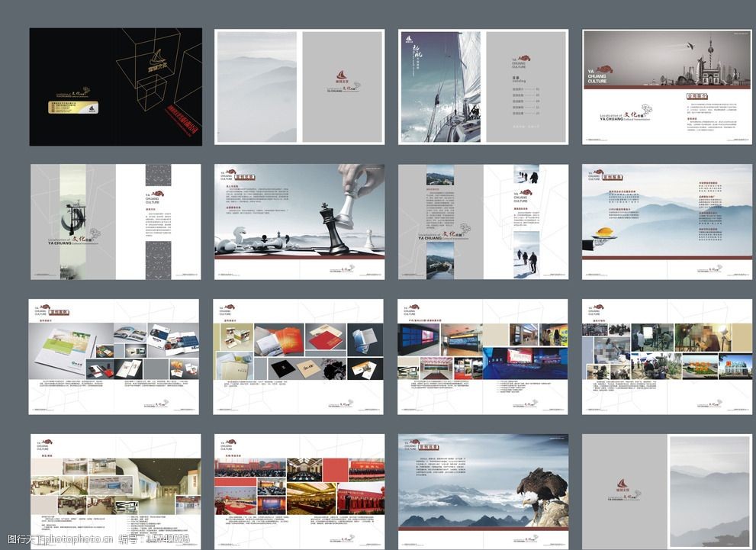The width and height of the screenshot is (756, 550).
Task: Click the eagle on the mountain spread
Action: click(x=543, y=496)
